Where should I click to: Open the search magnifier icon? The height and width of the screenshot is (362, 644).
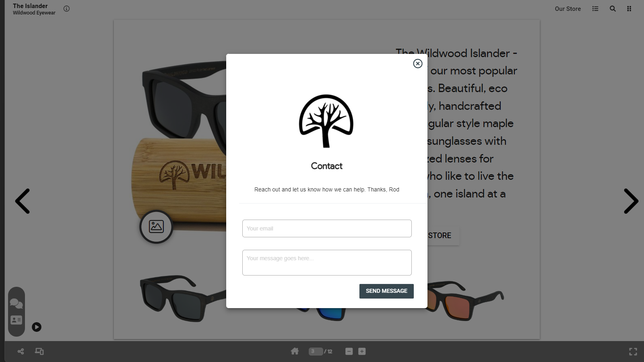pyautogui.click(x=613, y=8)
